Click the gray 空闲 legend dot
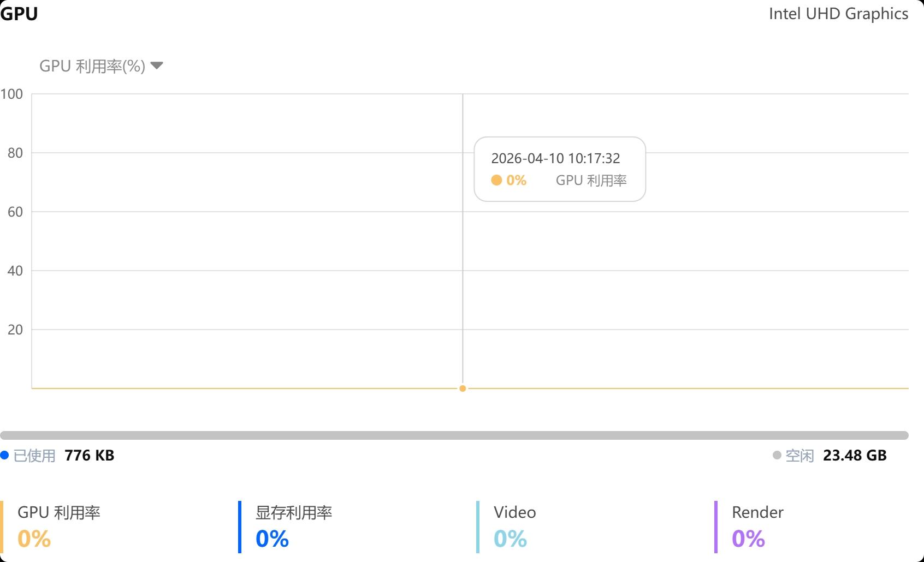The image size is (924, 562). coord(777,455)
